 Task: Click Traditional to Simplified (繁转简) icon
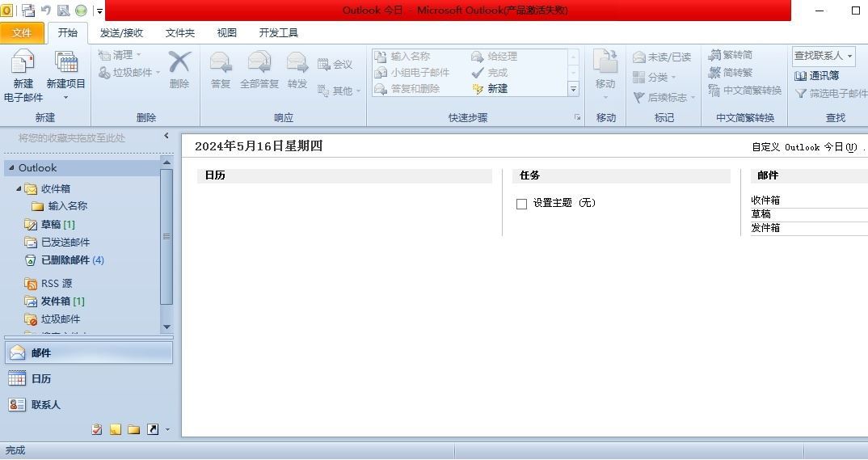[714, 55]
